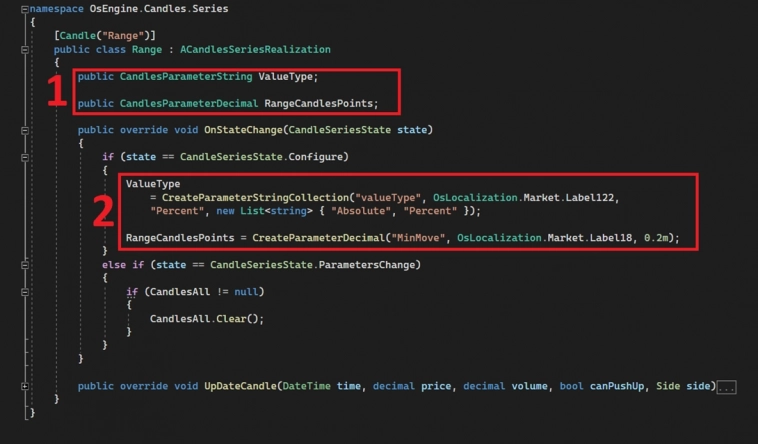Click the 0.2m decimal value
The height and width of the screenshot is (444, 758).
(656, 238)
